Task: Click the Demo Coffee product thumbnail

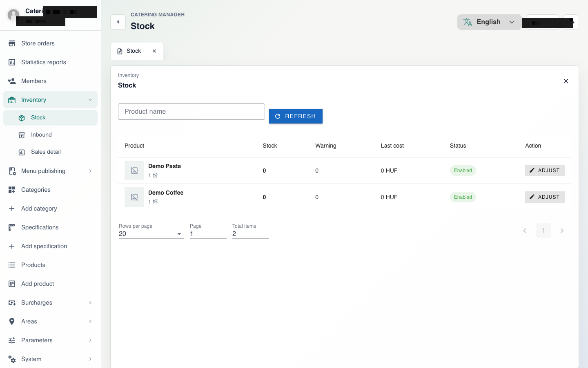Action: [x=134, y=197]
